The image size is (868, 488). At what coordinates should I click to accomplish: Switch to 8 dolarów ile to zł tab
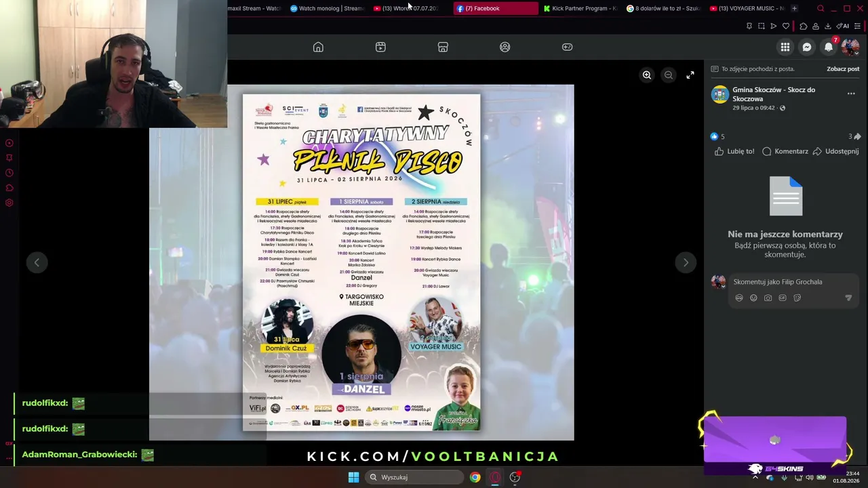tap(664, 8)
